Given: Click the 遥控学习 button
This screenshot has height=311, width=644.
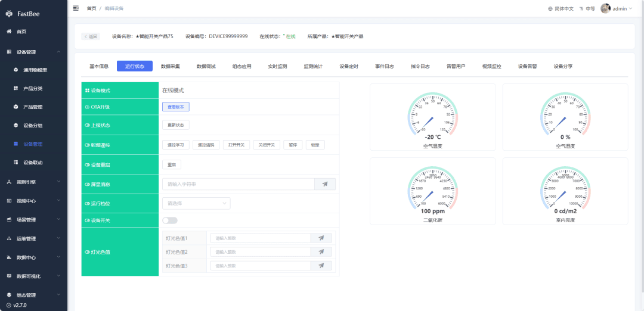Looking at the screenshot, I should pos(176,144).
